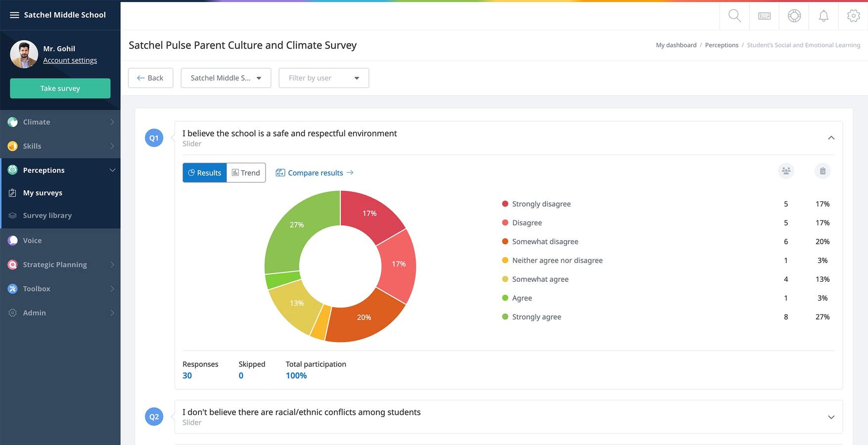Image resolution: width=868 pixels, height=445 pixels.
Task: Open the help lifebuoy icon
Action: click(x=794, y=16)
